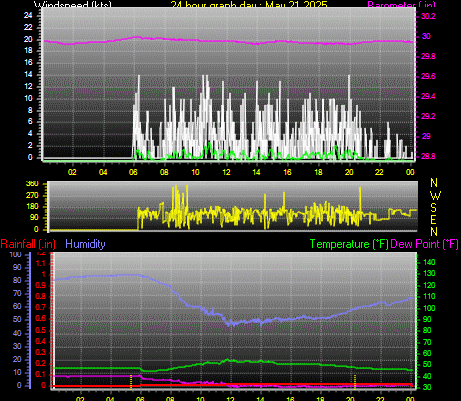Select the Humidity legend label
Image resolution: width=461 pixels, height=401 pixels.
pyautogui.click(x=85, y=244)
